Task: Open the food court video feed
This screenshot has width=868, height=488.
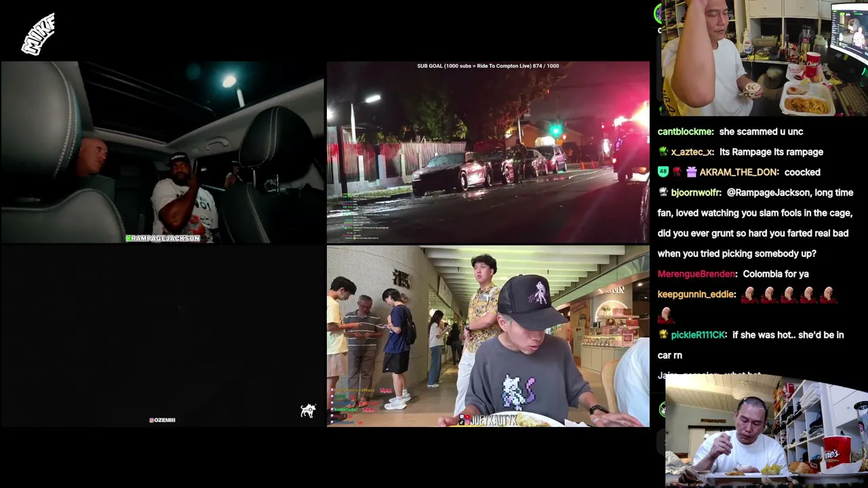Action: (x=488, y=336)
